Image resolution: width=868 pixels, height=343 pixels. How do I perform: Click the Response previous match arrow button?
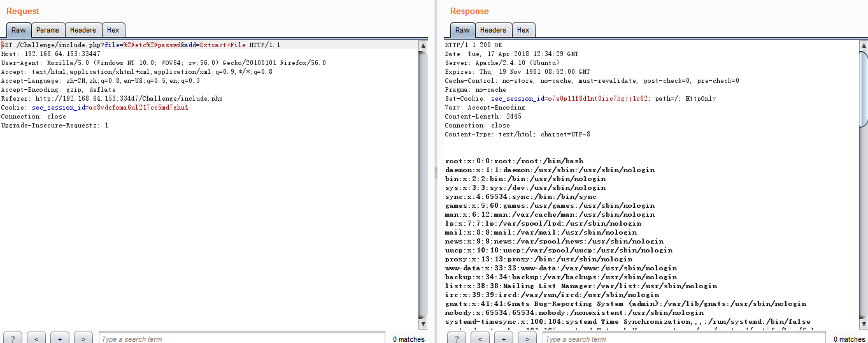click(x=480, y=339)
